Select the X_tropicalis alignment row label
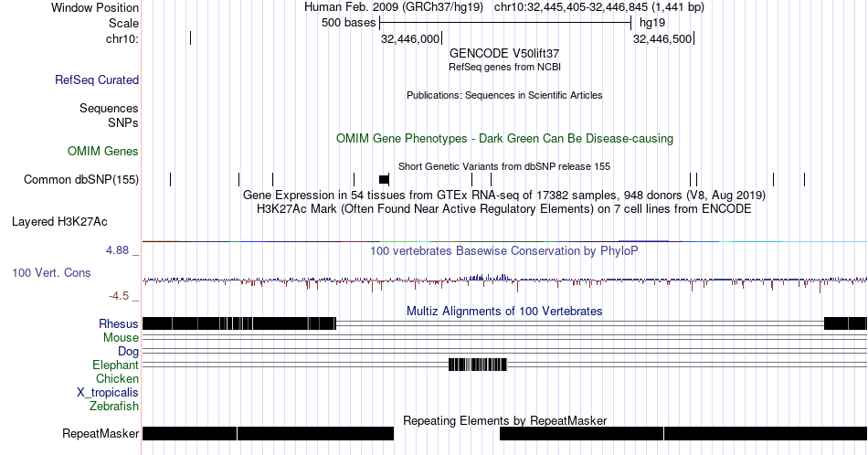This screenshot has width=868, height=455. [x=108, y=393]
